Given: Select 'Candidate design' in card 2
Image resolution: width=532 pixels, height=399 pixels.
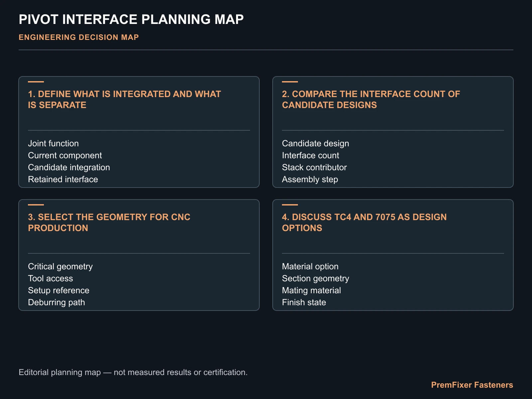Looking at the screenshot, I should pyautogui.click(x=316, y=143).
